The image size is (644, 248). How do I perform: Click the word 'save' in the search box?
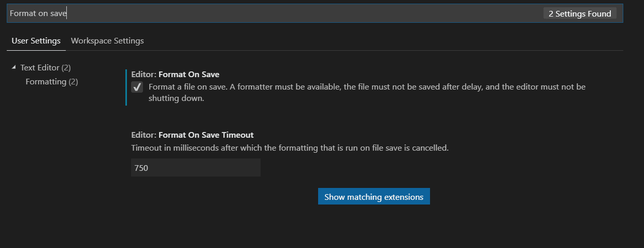click(x=59, y=13)
